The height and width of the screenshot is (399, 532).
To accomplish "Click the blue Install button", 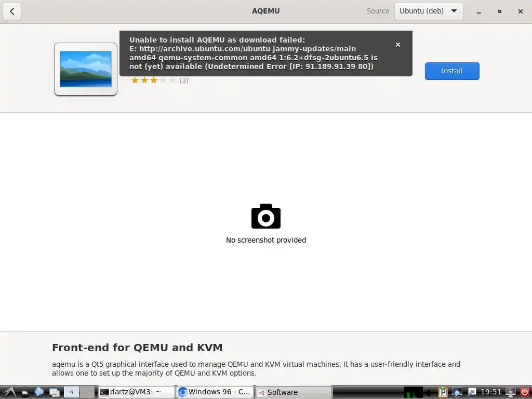I will 452,71.
